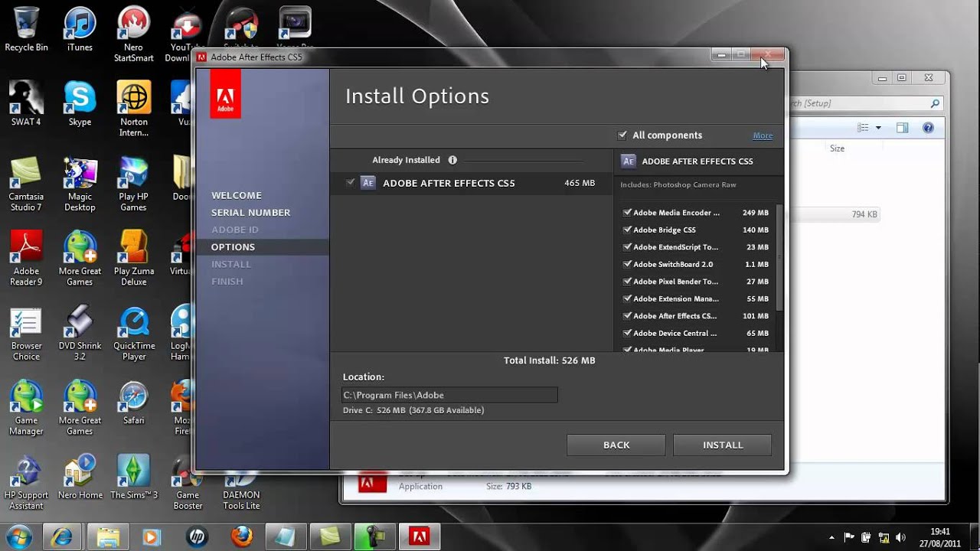Open Internet Explorer from taskbar
The width and height of the screenshot is (980, 551).
(x=60, y=536)
